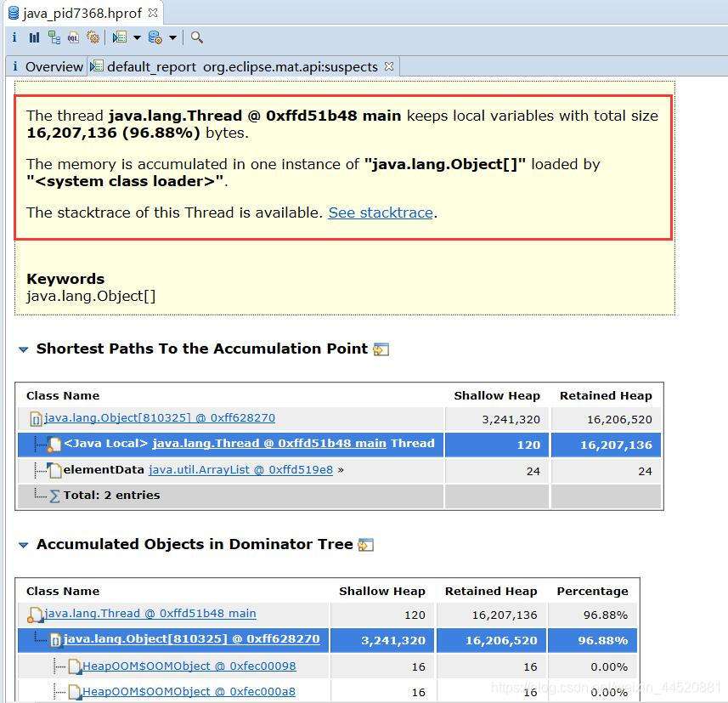Click retained heap value 16,206,520 in Shortest Paths
Image resolution: width=728 pixels, height=703 pixels.
point(619,420)
